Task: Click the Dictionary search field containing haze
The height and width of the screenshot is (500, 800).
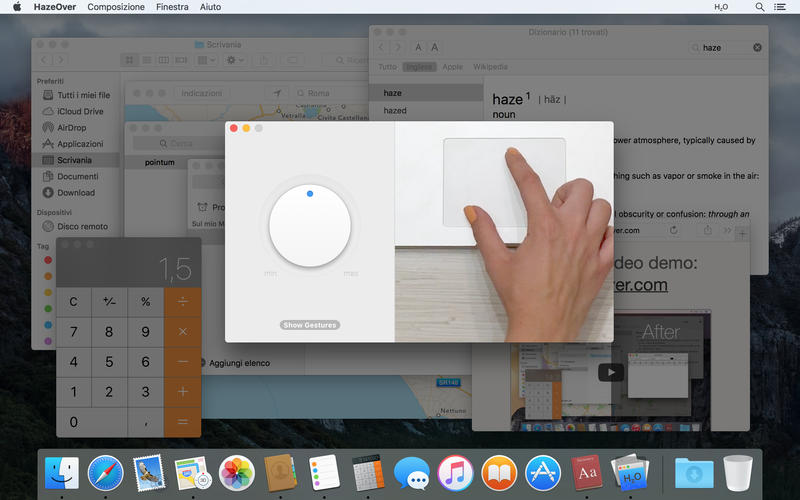Action: pos(726,47)
